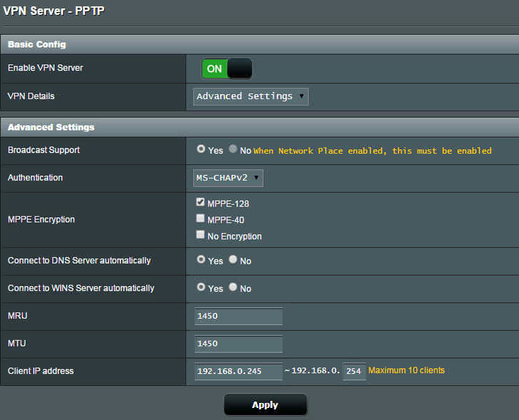Enable the MPPE-40 encryption checkbox
519x420 pixels.
[x=200, y=218]
